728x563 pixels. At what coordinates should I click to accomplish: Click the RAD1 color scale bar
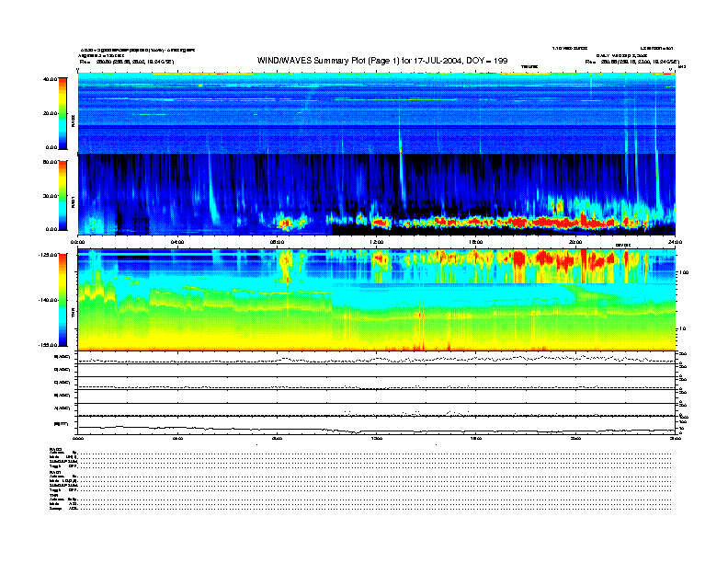click(64, 194)
